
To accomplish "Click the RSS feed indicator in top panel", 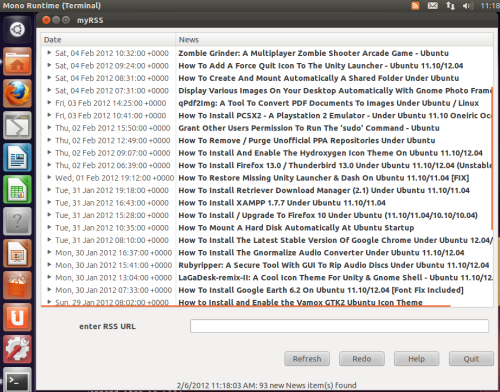I will 415,5.
